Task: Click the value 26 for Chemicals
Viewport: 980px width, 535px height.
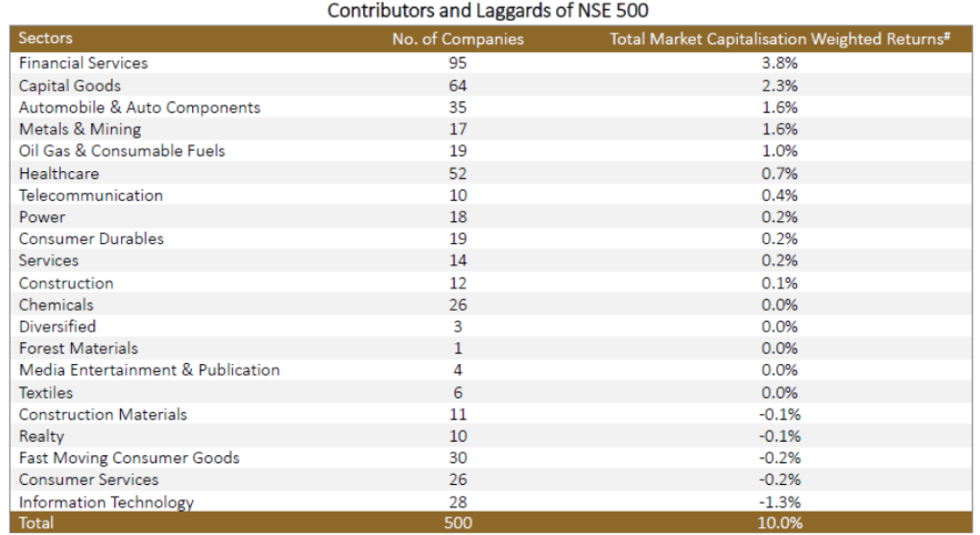Action: 457,306
